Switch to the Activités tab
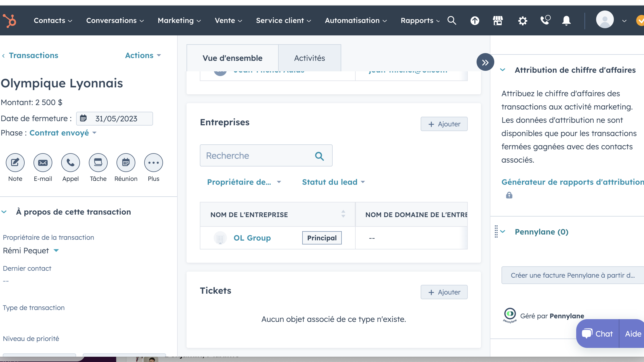 point(310,58)
